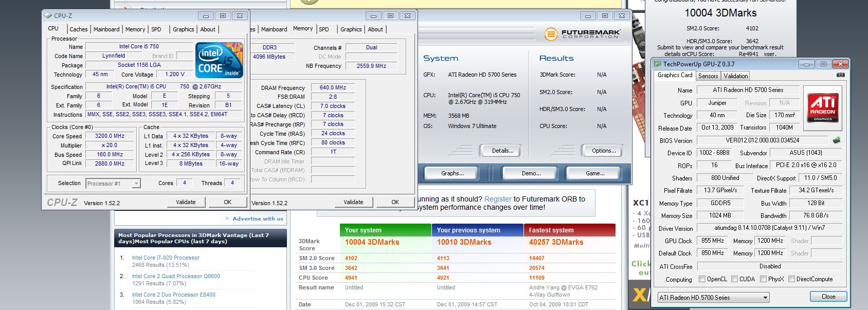The width and height of the screenshot is (868, 310).
Task: Open the About tab in second CPU-Z window
Action: click(375, 29)
